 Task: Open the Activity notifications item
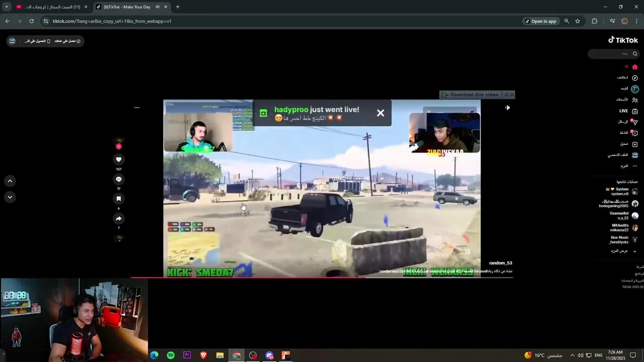pyautogui.click(x=628, y=133)
